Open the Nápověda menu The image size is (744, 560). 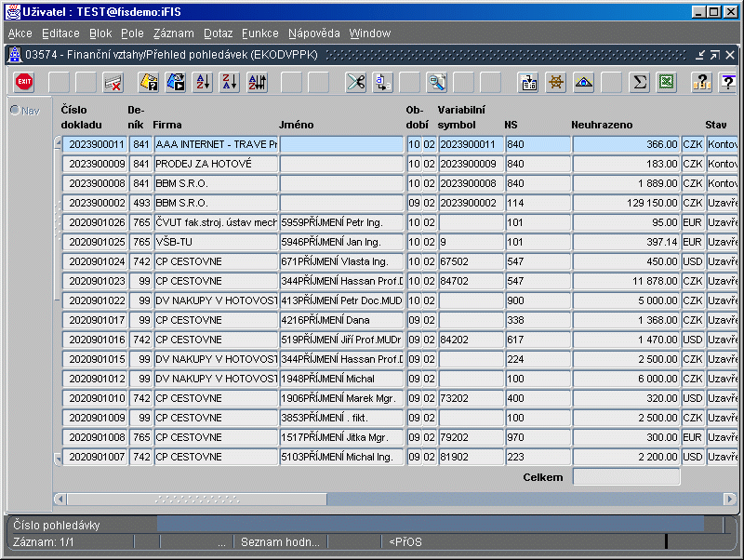click(x=313, y=33)
